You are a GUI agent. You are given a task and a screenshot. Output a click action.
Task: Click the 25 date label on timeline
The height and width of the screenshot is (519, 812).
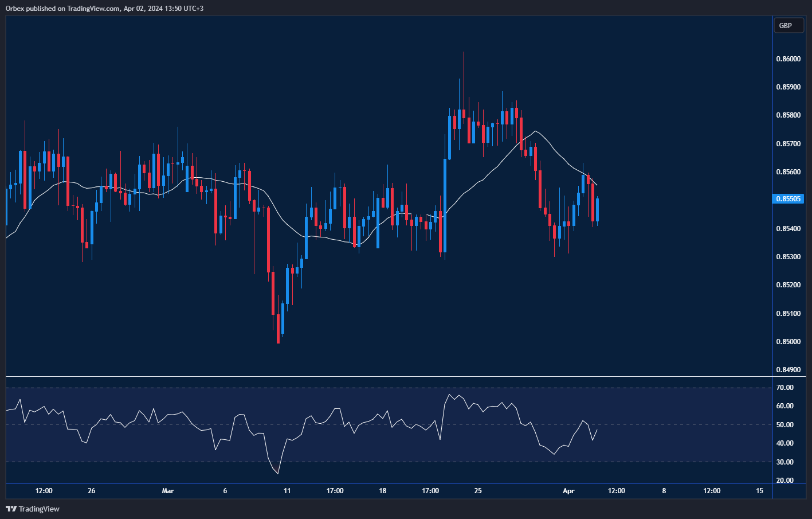(x=478, y=491)
